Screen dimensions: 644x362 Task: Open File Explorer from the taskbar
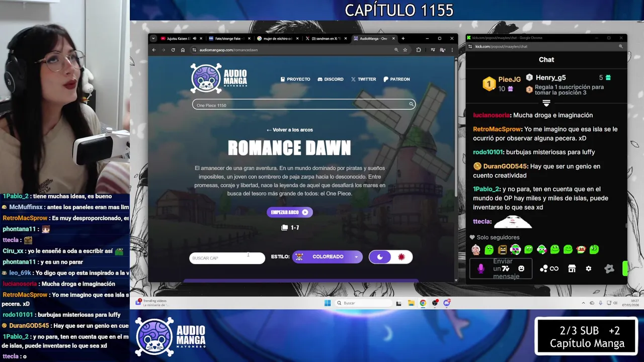click(411, 303)
